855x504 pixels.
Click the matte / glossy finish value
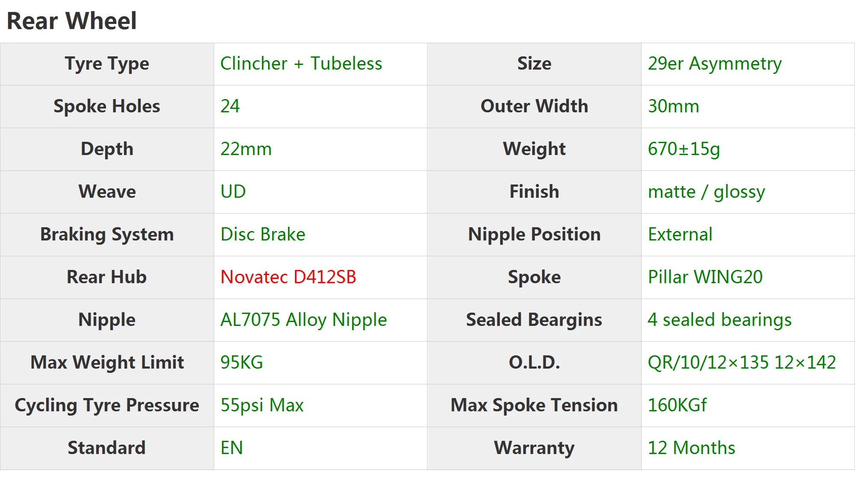point(706,192)
